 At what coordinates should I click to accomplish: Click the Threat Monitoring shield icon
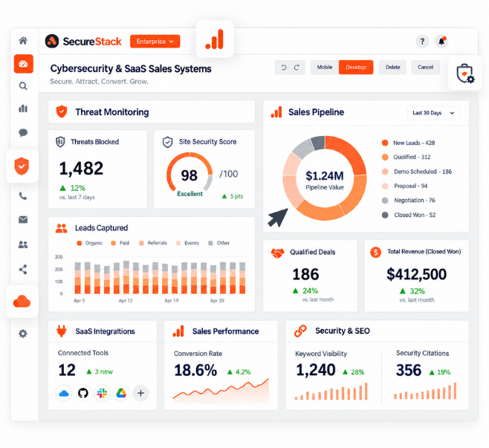[x=62, y=111]
